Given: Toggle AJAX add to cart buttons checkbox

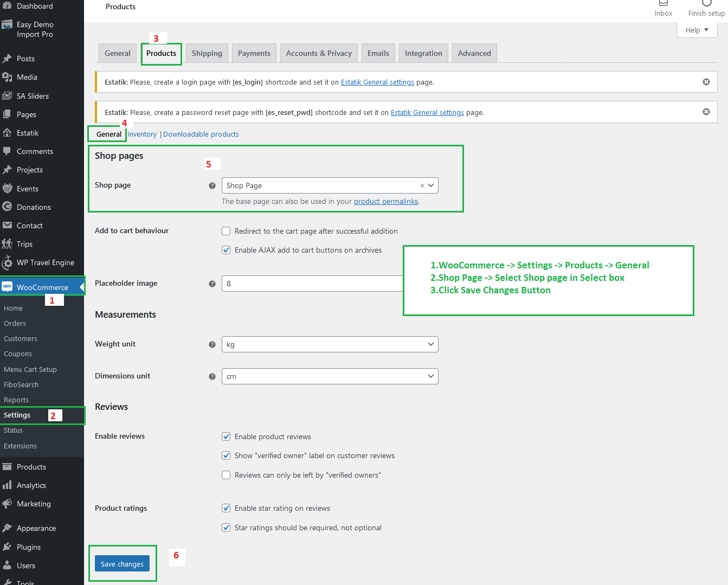Looking at the screenshot, I should (x=226, y=250).
